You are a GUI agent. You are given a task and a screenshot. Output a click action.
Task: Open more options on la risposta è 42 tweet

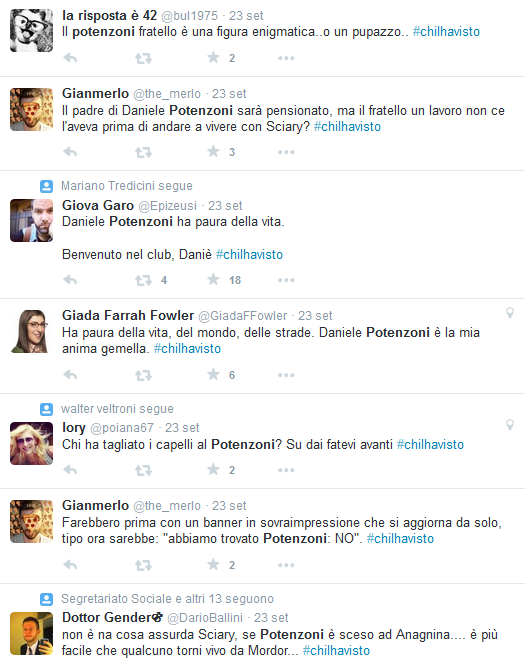[286, 58]
